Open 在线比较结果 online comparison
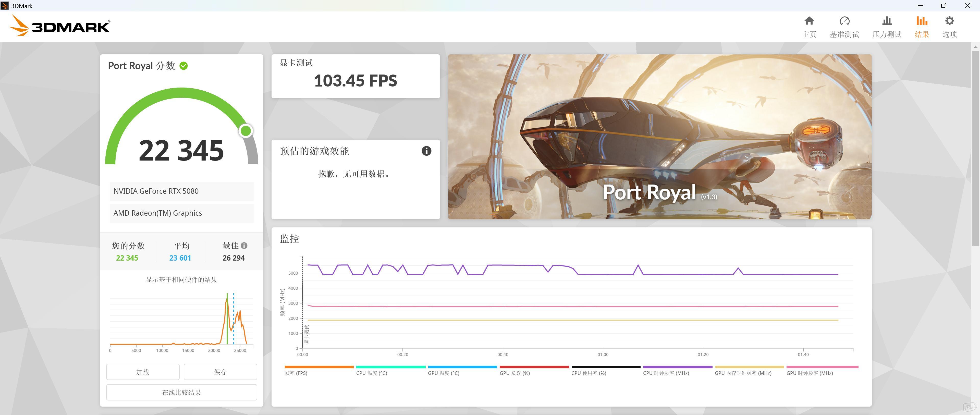Image resolution: width=980 pixels, height=415 pixels. tap(181, 392)
